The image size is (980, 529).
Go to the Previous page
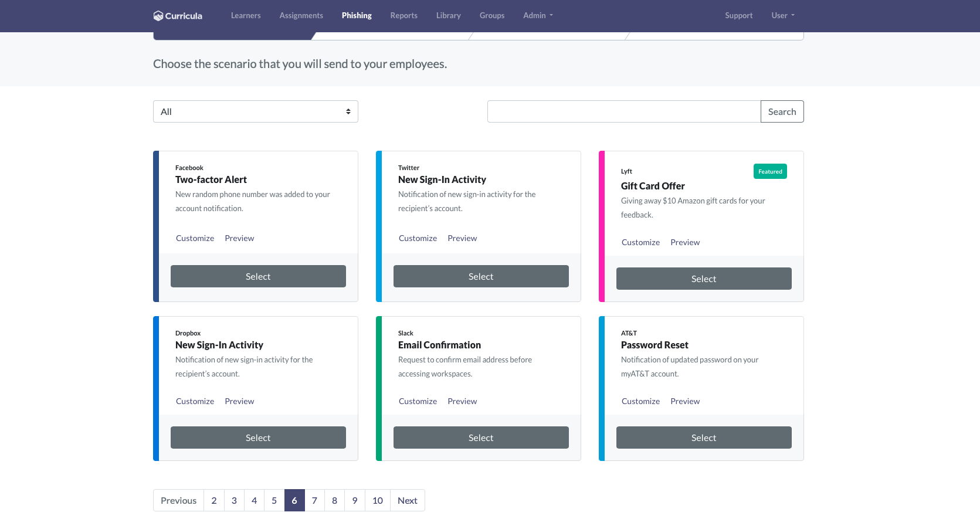179,500
